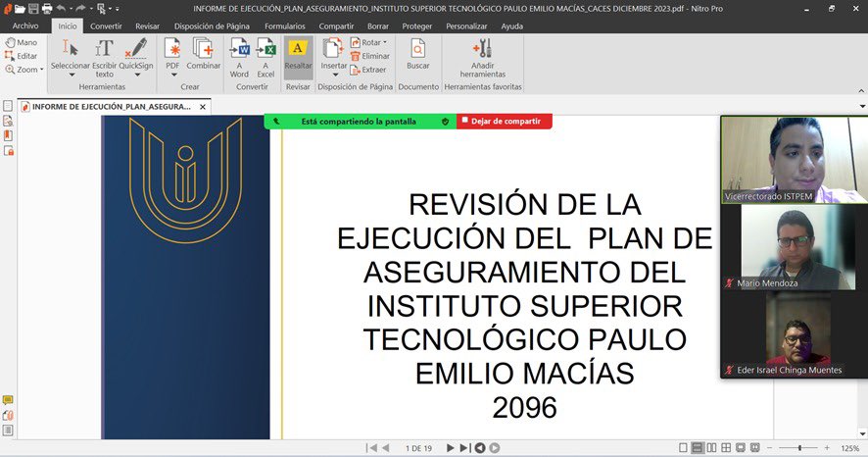
Task: Choose the Seleccionar tool icon
Action: (x=70, y=49)
